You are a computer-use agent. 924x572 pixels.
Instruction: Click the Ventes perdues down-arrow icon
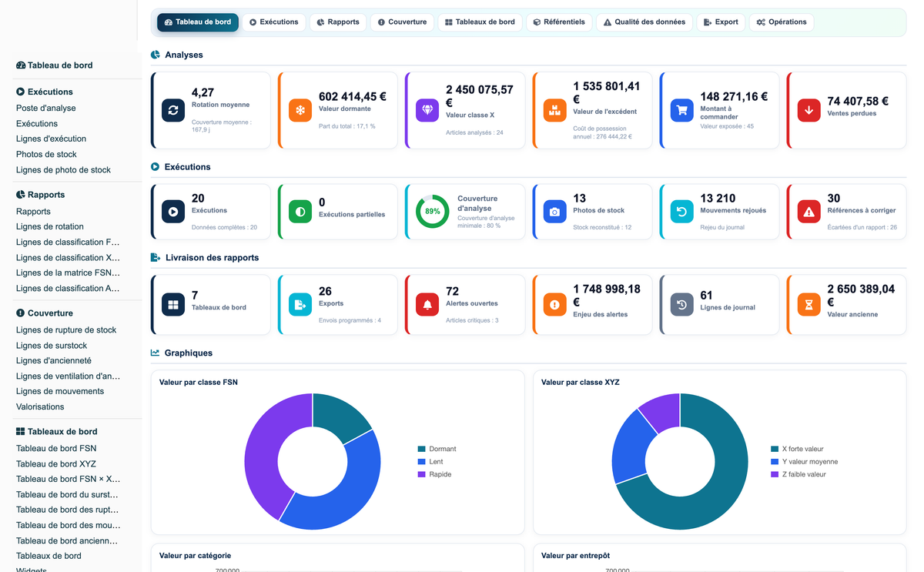[808, 110]
